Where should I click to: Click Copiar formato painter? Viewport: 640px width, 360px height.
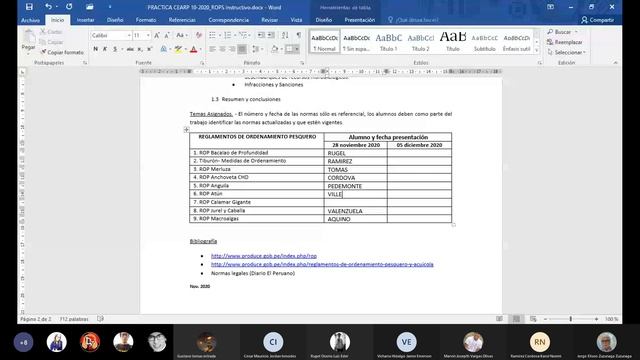coord(62,52)
